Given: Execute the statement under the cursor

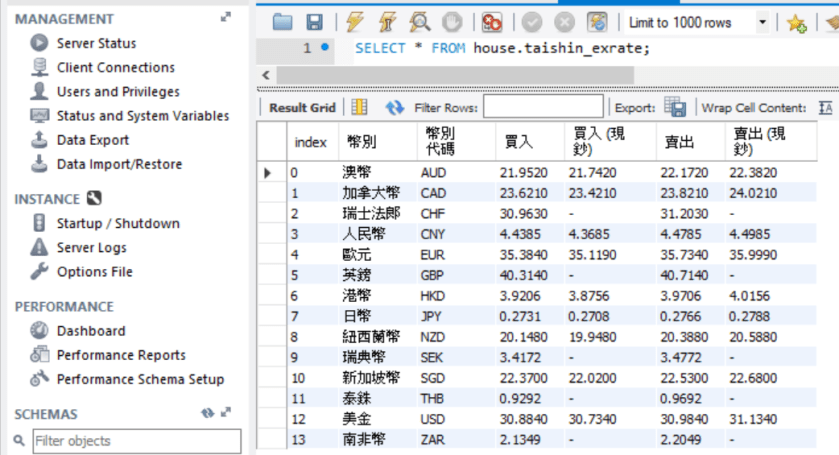Looking at the screenshot, I should [385, 22].
